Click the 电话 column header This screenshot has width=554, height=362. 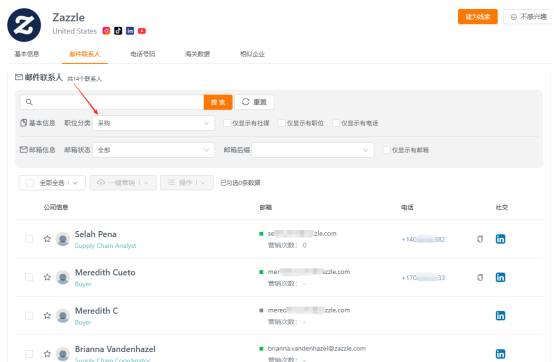coord(407,207)
